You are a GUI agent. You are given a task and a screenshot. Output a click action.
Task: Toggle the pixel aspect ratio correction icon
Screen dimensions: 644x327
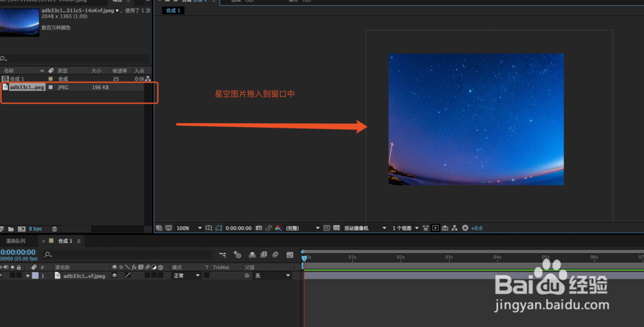tap(426, 228)
